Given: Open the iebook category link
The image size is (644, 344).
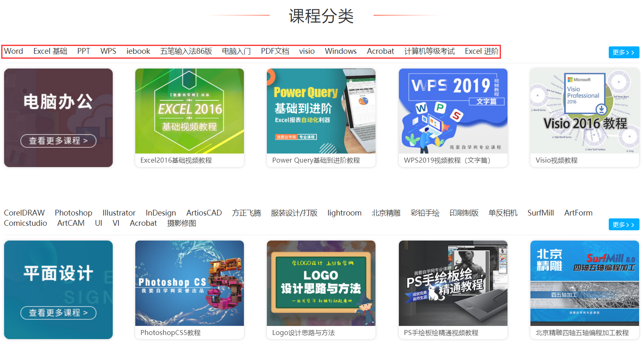Looking at the screenshot, I should tap(138, 51).
